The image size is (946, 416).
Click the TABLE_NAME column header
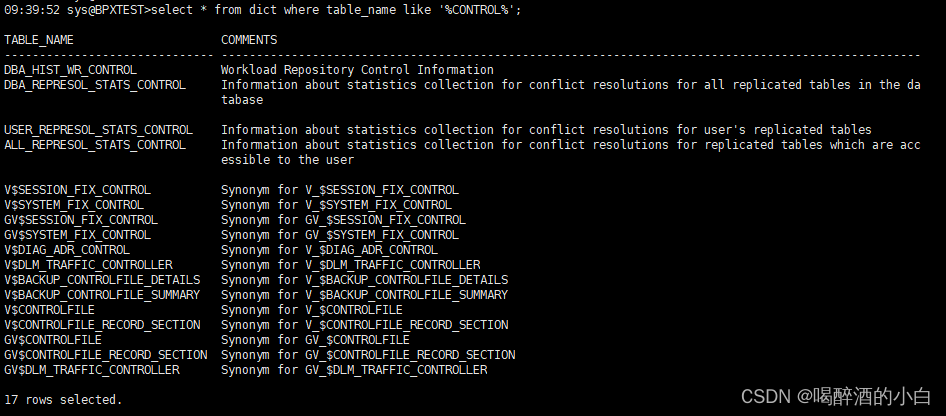click(39, 40)
